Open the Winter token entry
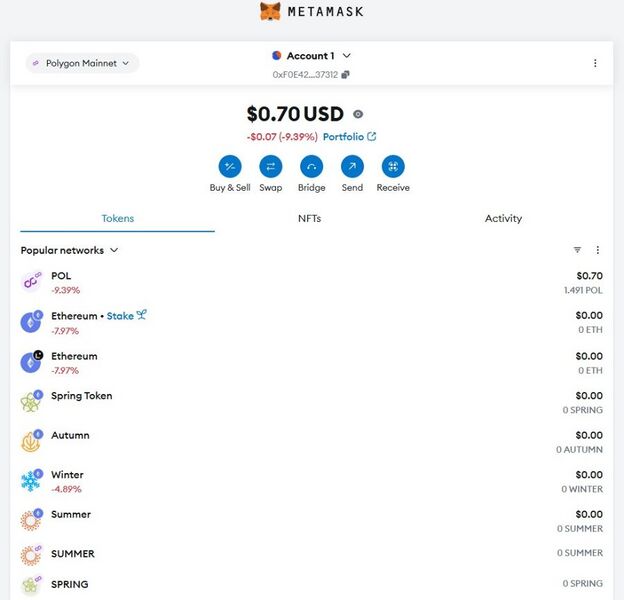Screen dimensions: 624x600 pyautogui.click(x=312, y=481)
